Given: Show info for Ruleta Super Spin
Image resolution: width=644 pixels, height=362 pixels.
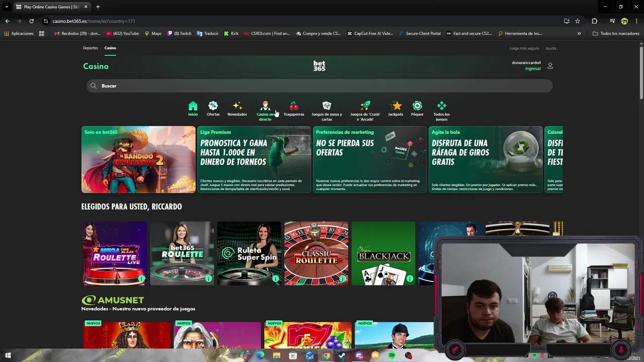Looking at the screenshot, I should click(x=276, y=279).
